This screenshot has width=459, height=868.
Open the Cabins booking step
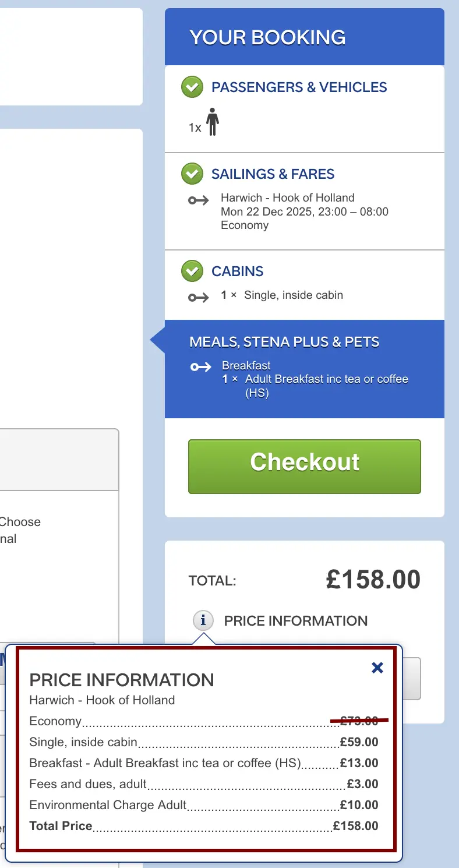pyautogui.click(x=237, y=271)
